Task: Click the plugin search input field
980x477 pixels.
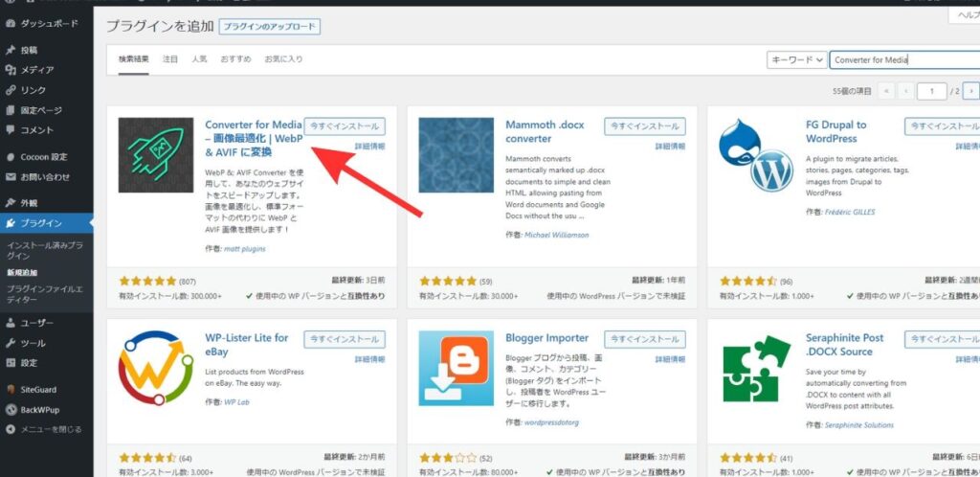Action: [905, 60]
